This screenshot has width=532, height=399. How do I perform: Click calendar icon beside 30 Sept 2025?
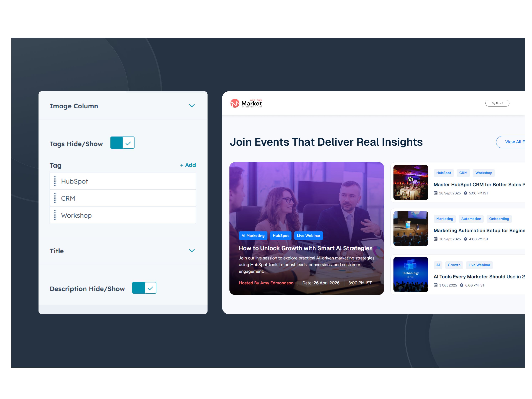[x=436, y=239]
